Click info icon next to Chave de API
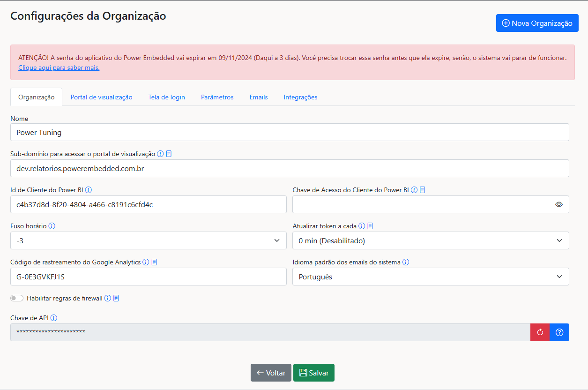Screen dimensions: 588x390 54,318
